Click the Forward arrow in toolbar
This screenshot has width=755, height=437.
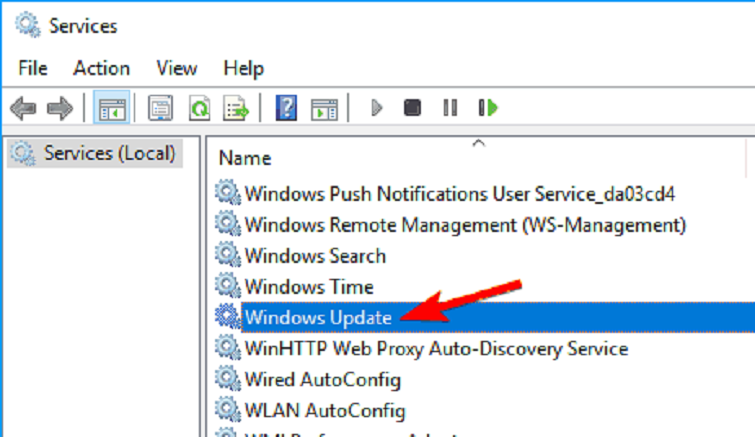point(60,108)
